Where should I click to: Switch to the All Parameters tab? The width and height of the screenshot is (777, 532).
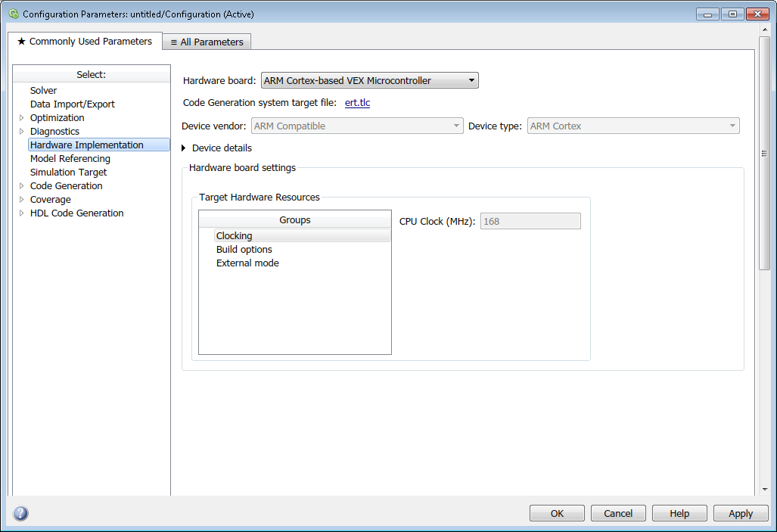pyautogui.click(x=207, y=42)
